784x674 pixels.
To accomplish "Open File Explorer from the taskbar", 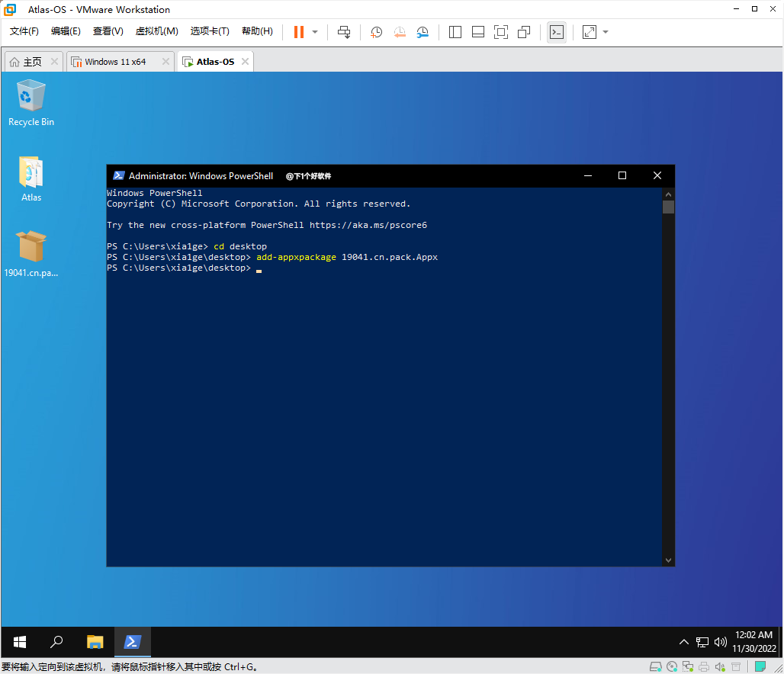I will click(95, 642).
